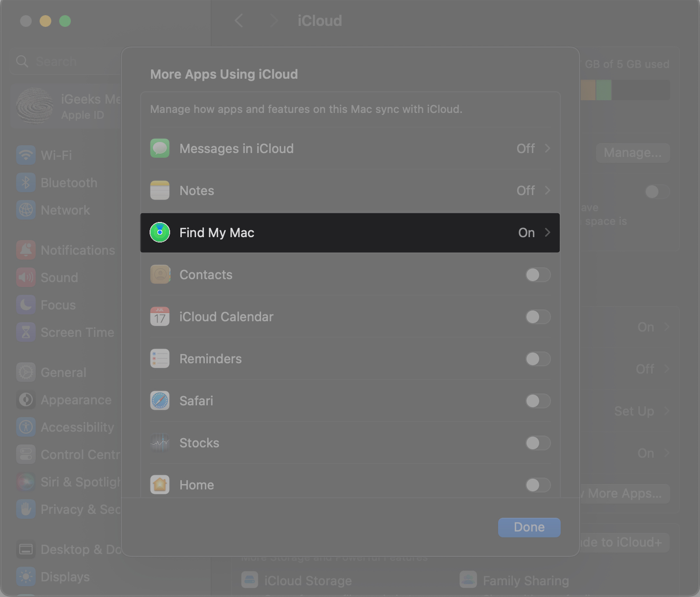Click the Focus moon icon in sidebar
This screenshot has width=700, height=597.
[26, 305]
